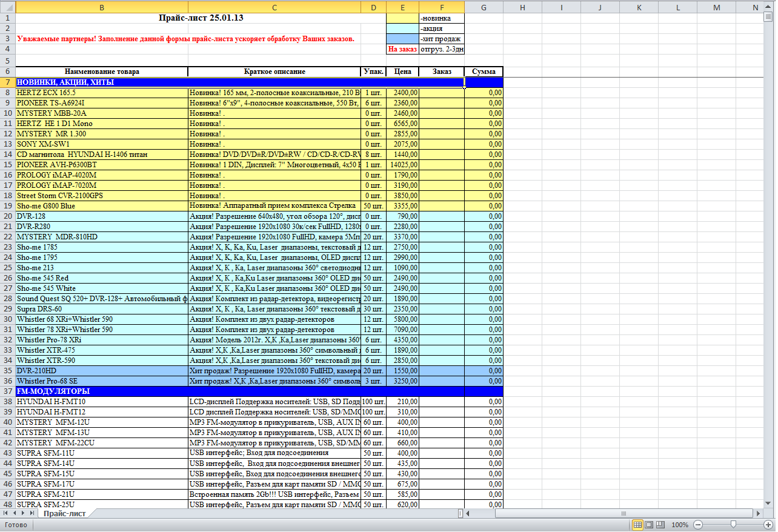This screenshot has height=532, width=778.
Task: Select row 7 header
Action: pyautogui.click(x=7, y=82)
